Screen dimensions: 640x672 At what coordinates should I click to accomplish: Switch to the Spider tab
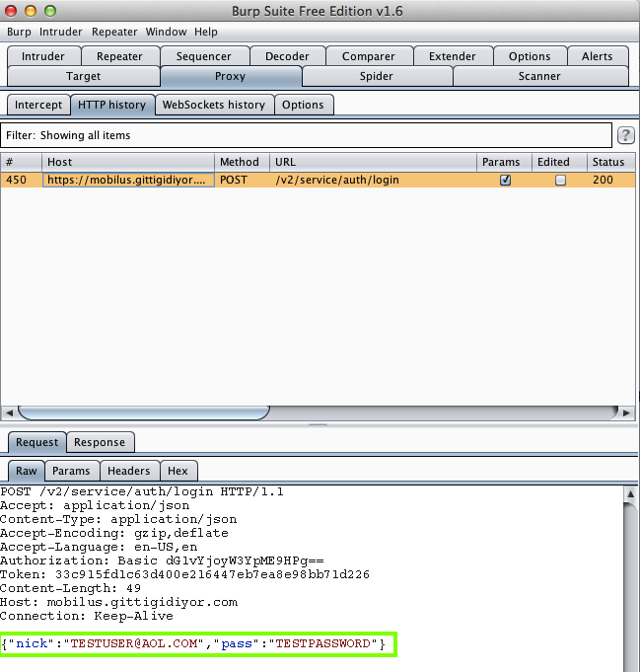coord(376,76)
